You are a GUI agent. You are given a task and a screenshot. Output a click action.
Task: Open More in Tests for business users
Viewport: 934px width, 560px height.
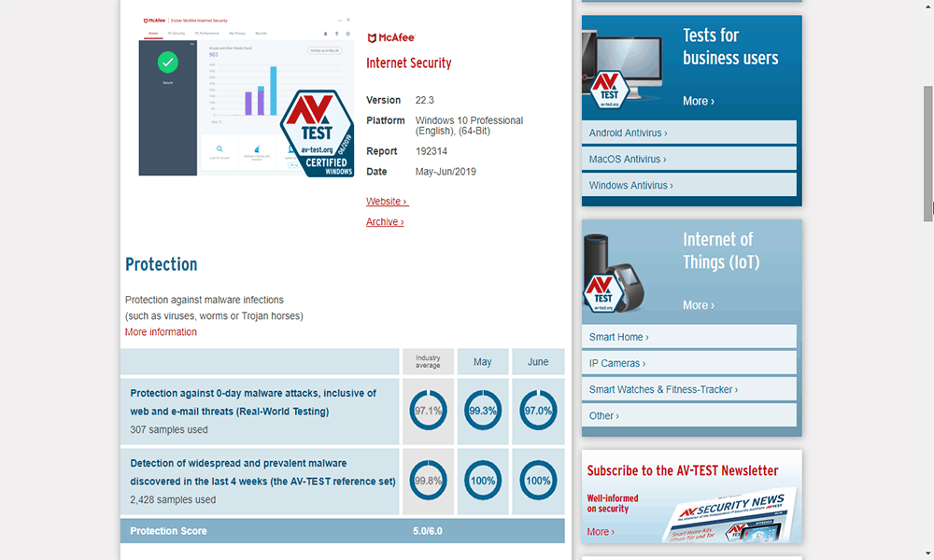698,101
